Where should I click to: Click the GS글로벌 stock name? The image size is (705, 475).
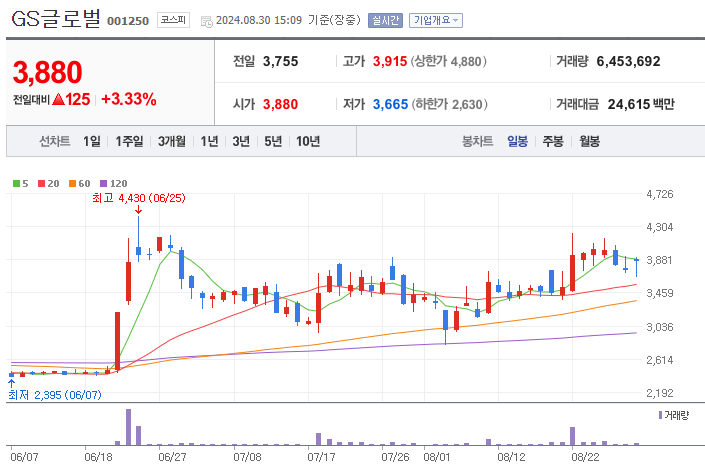[56, 19]
